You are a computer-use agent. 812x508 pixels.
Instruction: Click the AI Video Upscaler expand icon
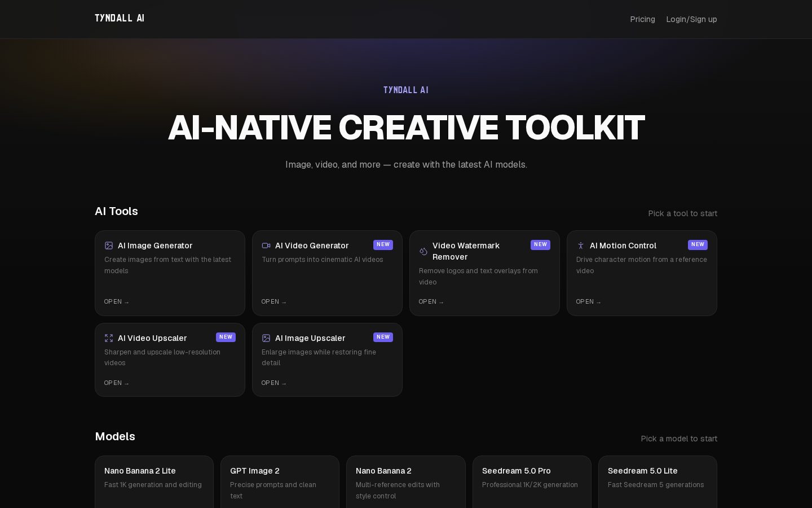pyautogui.click(x=109, y=338)
